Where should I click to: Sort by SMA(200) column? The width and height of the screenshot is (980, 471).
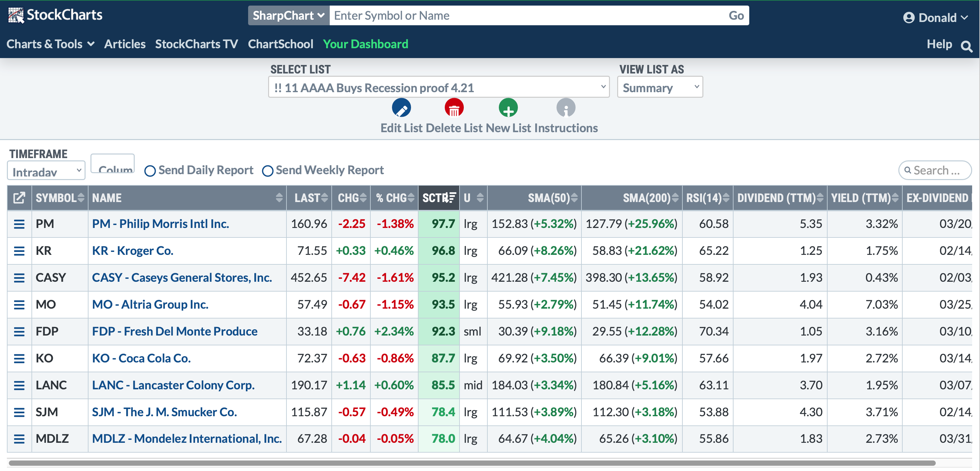tap(632, 197)
